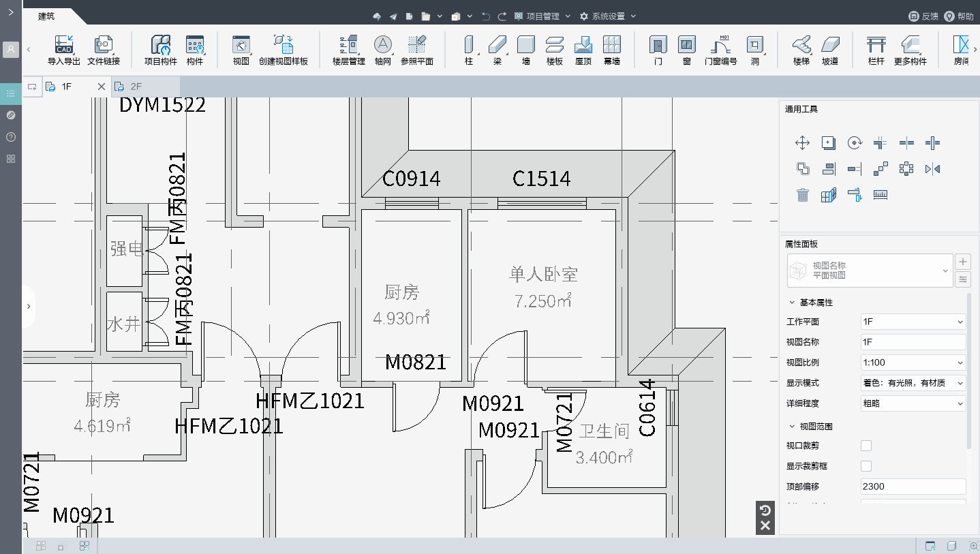
Task: Open the 工作平面 dropdown
Action: tap(913, 322)
